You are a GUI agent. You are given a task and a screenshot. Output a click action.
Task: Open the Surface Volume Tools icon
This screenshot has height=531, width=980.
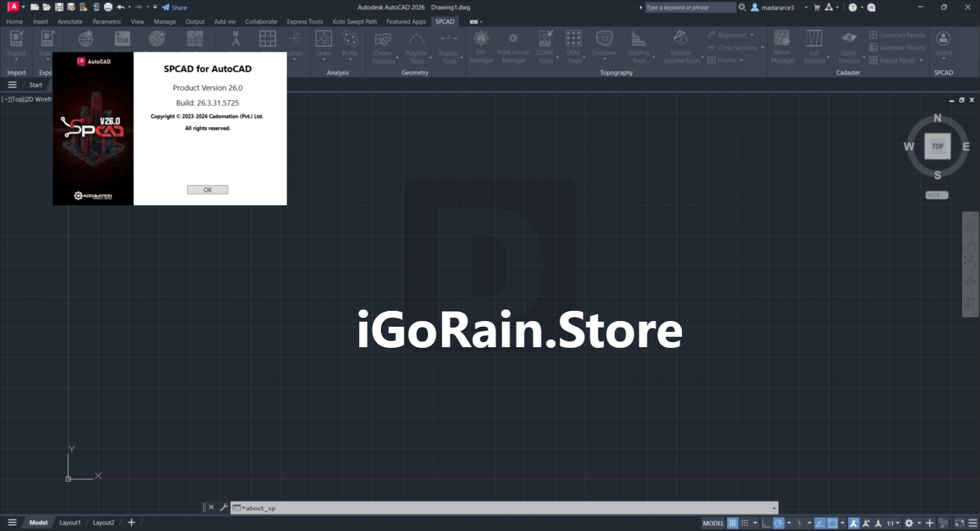pyautogui.click(x=681, y=47)
